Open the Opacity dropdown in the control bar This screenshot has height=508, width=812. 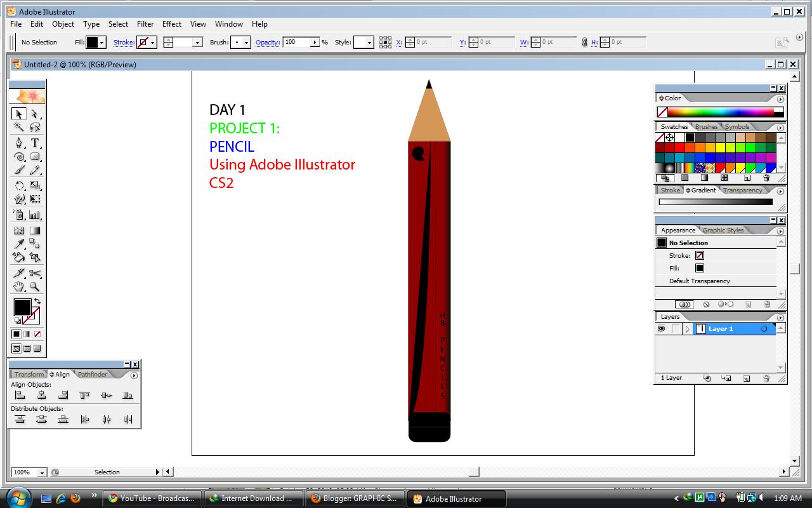pos(315,42)
